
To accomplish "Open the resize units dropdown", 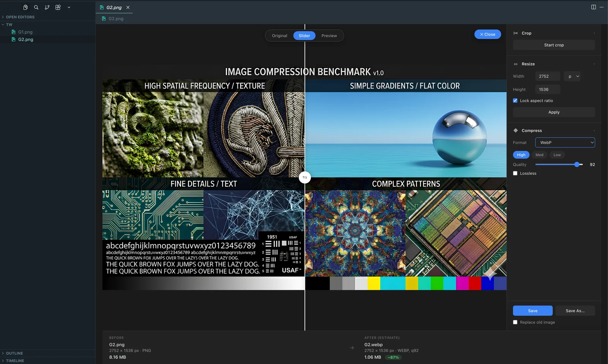I will pyautogui.click(x=572, y=76).
